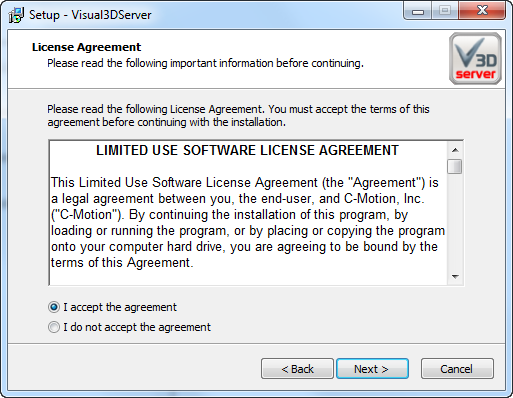Click the license text scrollbar thumb
Viewport: 513px width, 398px height.
[455, 167]
